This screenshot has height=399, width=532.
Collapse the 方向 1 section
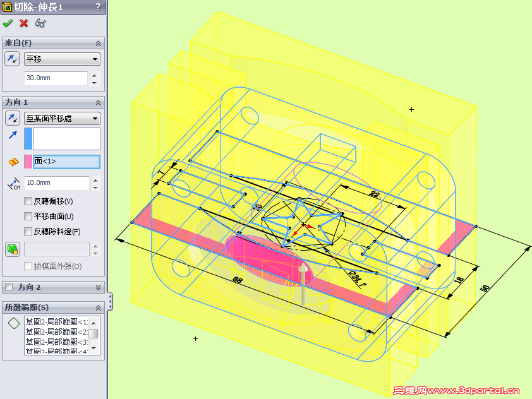(x=98, y=103)
